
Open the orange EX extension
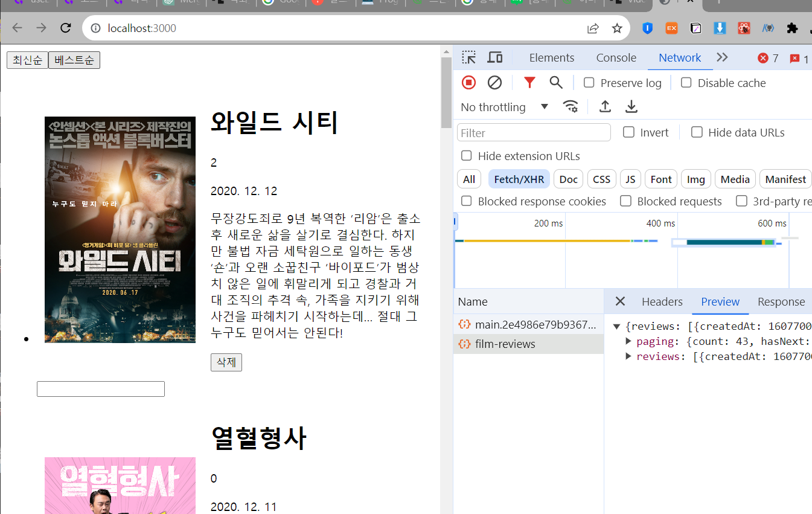[x=671, y=28]
